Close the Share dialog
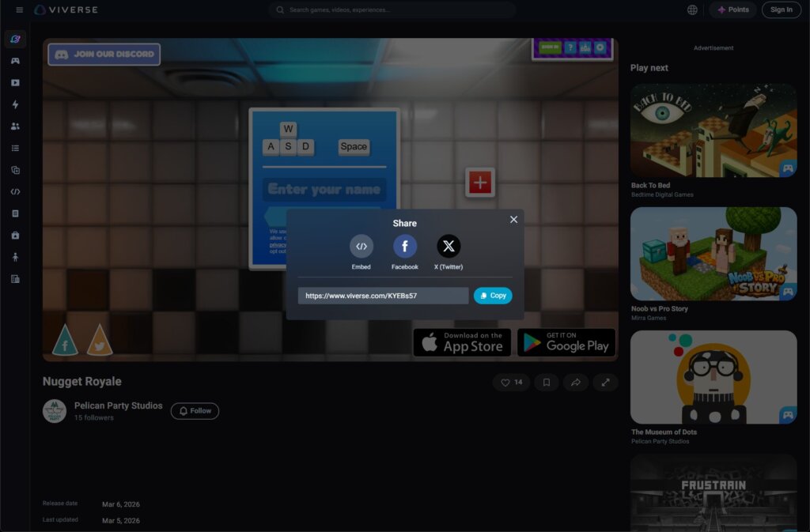 pyautogui.click(x=513, y=219)
